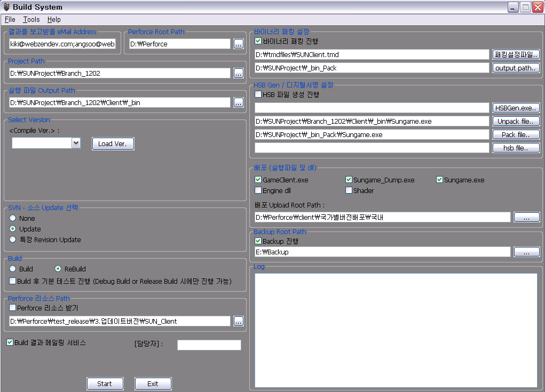Close the Build System window
The height and width of the screenshot is (392, 545).
pyautogui.click(x=538, y=7)
